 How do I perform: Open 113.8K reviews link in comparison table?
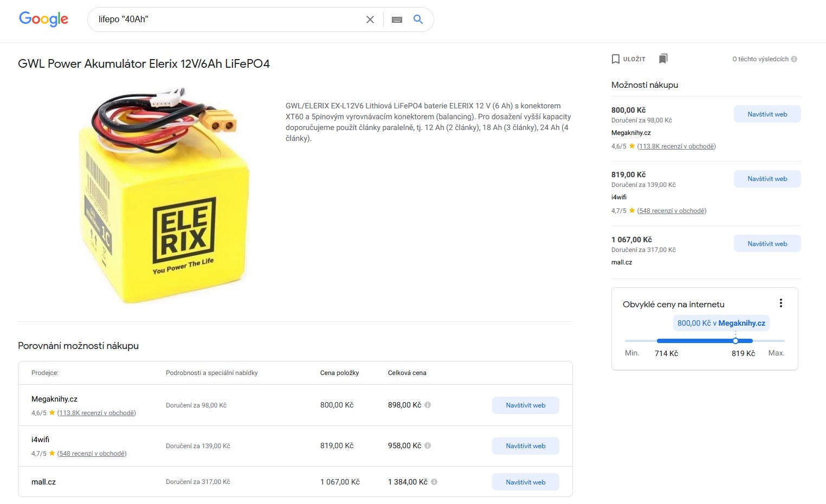pos(96,413)
